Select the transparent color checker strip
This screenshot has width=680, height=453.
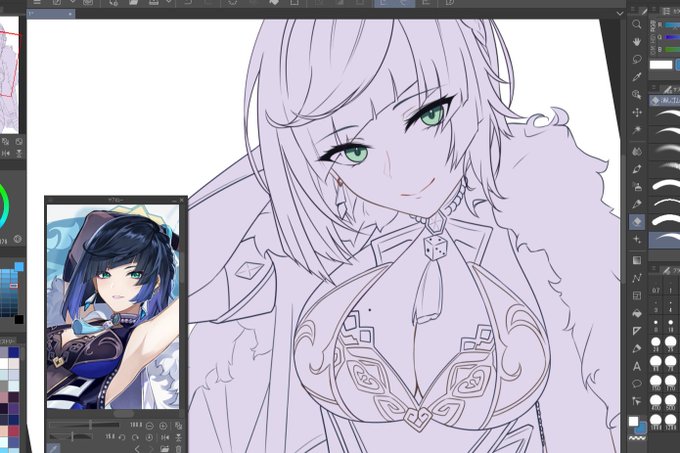pos(638,439)
